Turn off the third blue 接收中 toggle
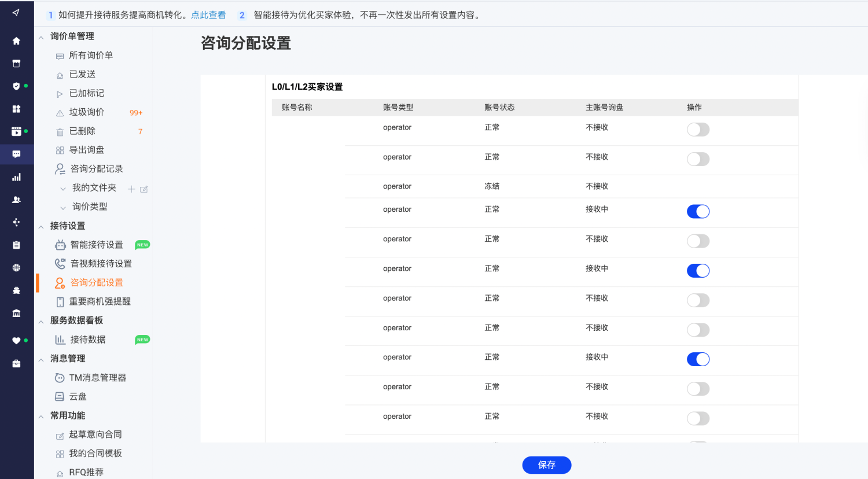The width and height of the screenshot is (868, 479). (x=698, y=359)
